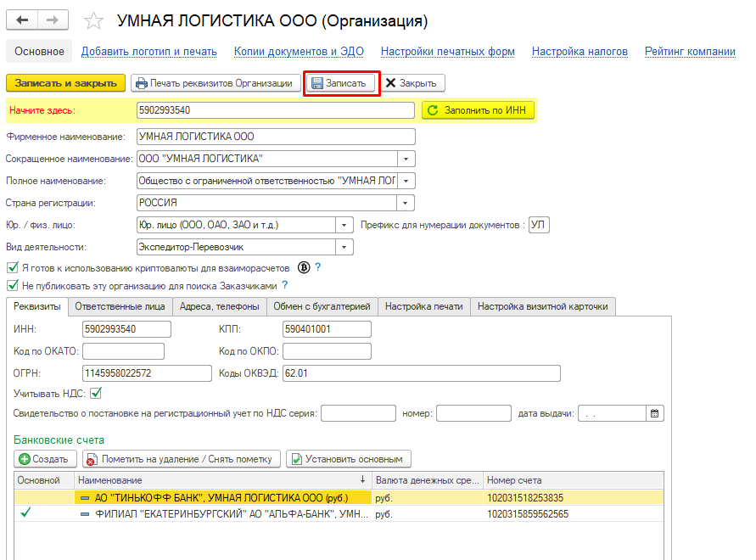Select row АО "ТИНЬКОФФ БАНК", УМНАЯ ЛОГИСТИКА ООО
This screenshot has height=560, width=756.
339,498
